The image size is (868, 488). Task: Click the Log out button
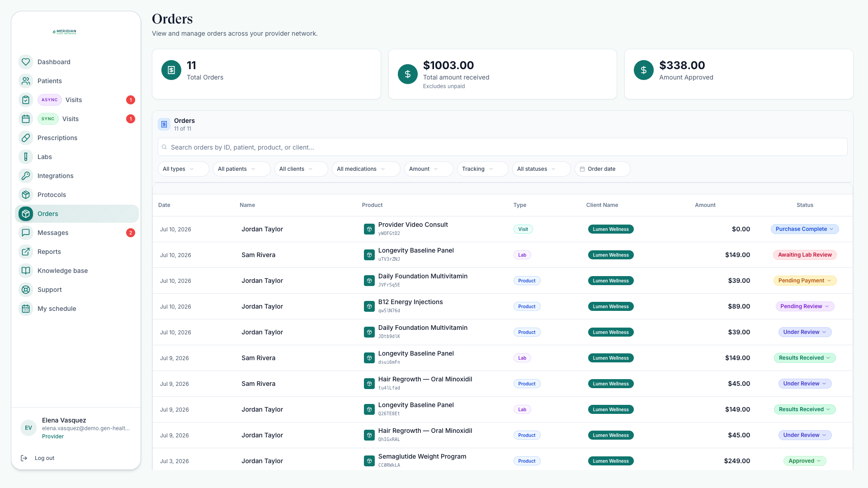click(x=38, y=458)
